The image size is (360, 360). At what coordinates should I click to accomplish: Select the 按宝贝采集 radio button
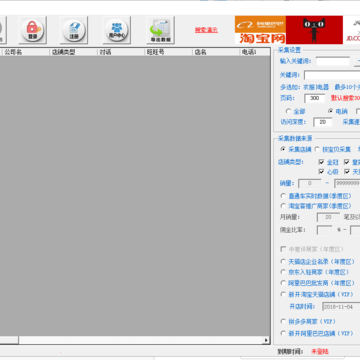[317, 149]
